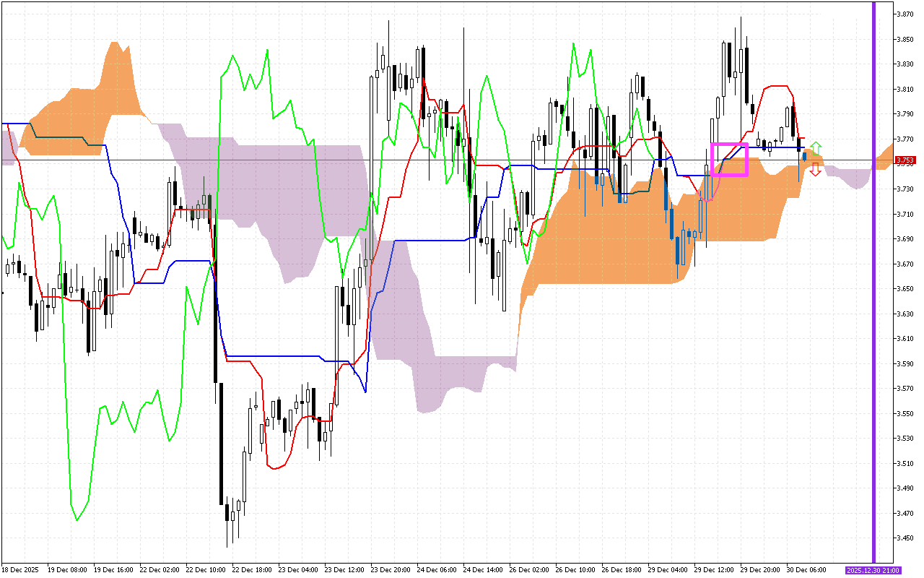
Task: Click the 3.810 price axis label
Action: pyautogui.click(x=905, y=90)
